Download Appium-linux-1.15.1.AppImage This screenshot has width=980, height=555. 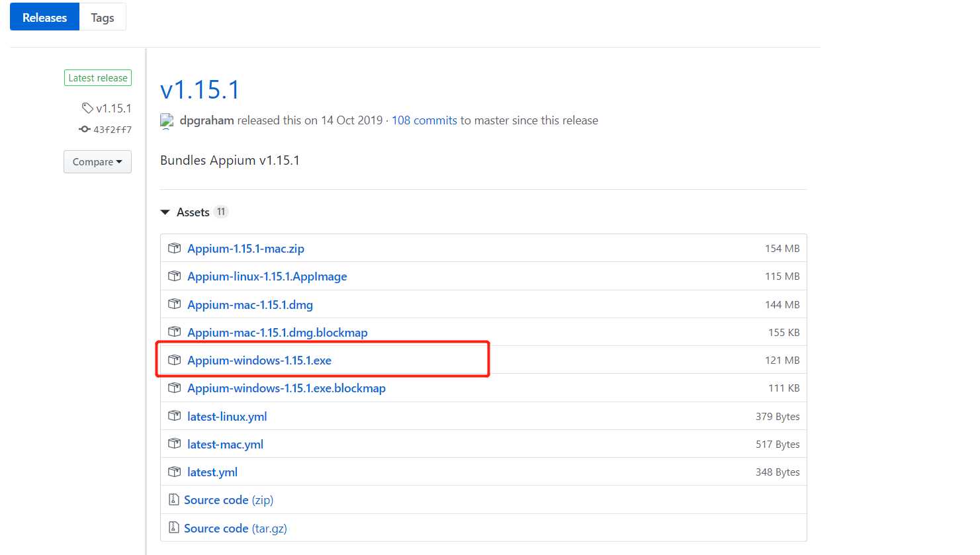coord(267,277)
